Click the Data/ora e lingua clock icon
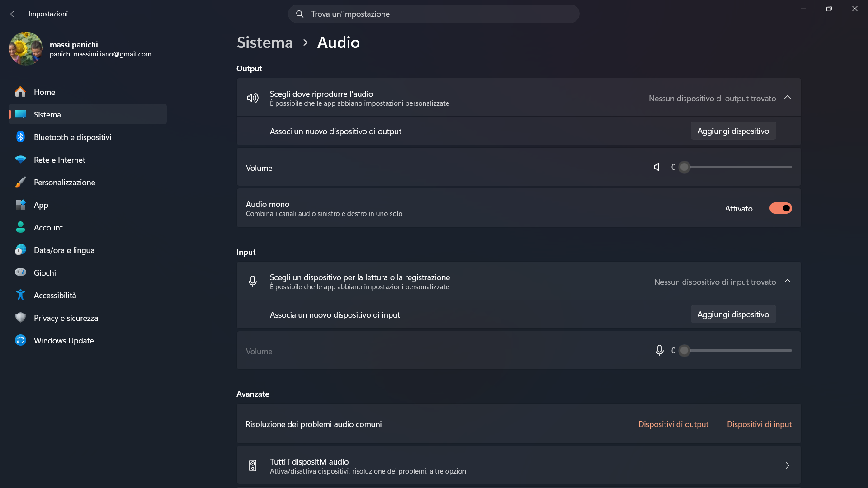Viewport: 868px width, 488px height. pos(20,250)
